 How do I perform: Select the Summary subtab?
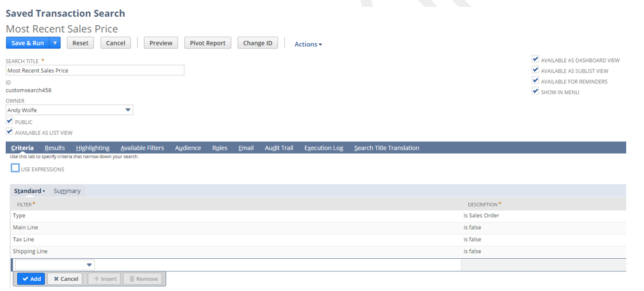[67, 191]
